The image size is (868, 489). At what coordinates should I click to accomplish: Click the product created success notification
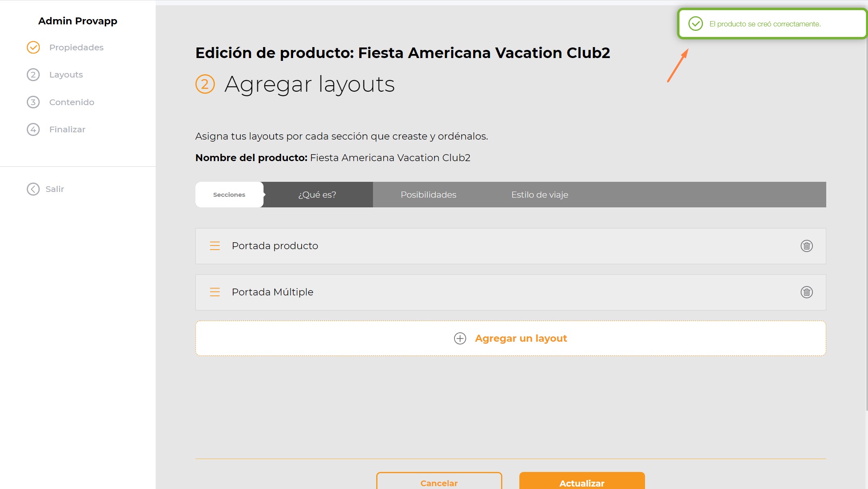coord(772,24)
